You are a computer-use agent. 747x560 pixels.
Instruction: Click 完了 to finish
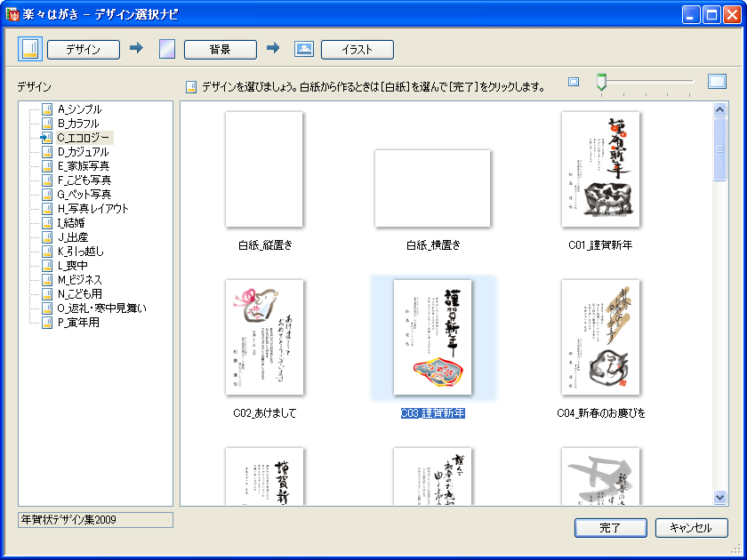[611, 528]
